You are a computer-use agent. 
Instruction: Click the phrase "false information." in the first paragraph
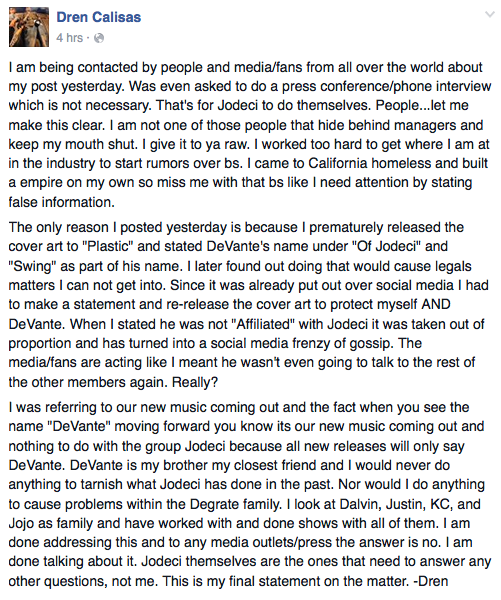point(62,202)
